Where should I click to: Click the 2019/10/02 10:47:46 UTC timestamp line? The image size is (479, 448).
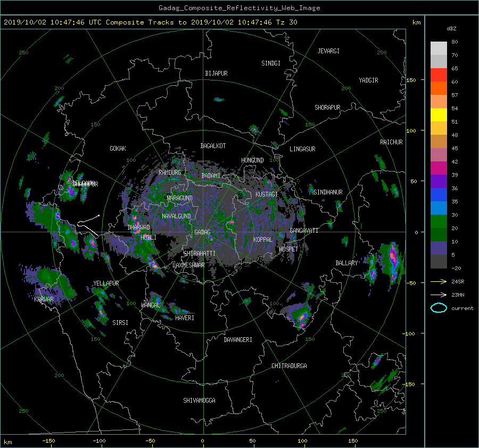click(x=150, y=22)
